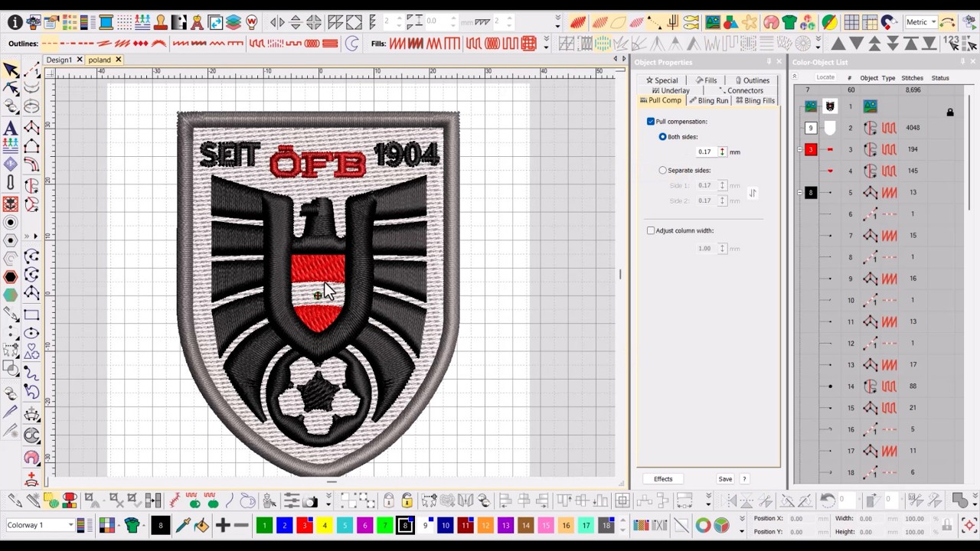Click the flip vertical mirror icon
Screen dimensions: 980x551
click(x=296, y=22)
